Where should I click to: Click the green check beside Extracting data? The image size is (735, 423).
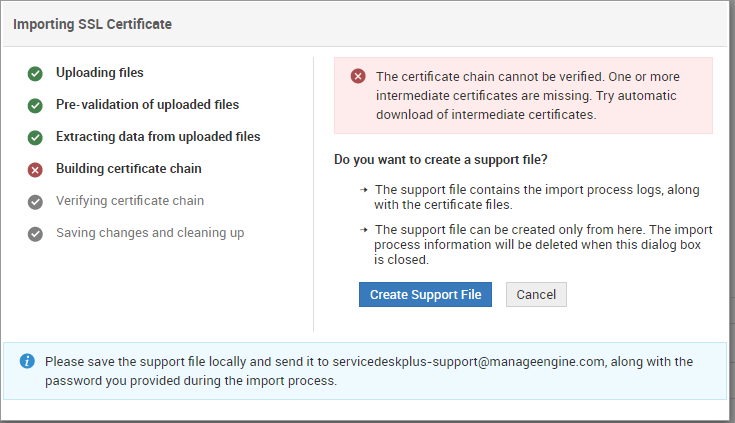[x=35, y=137]
